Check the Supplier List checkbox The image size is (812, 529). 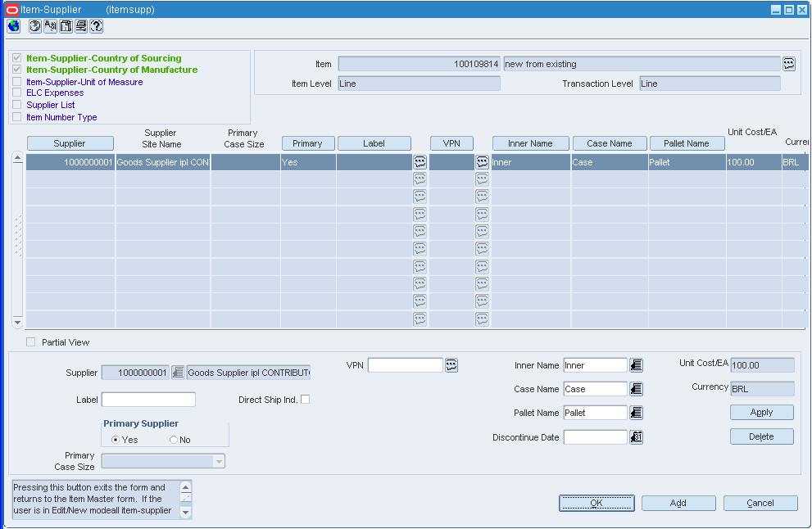pos(16,105)
